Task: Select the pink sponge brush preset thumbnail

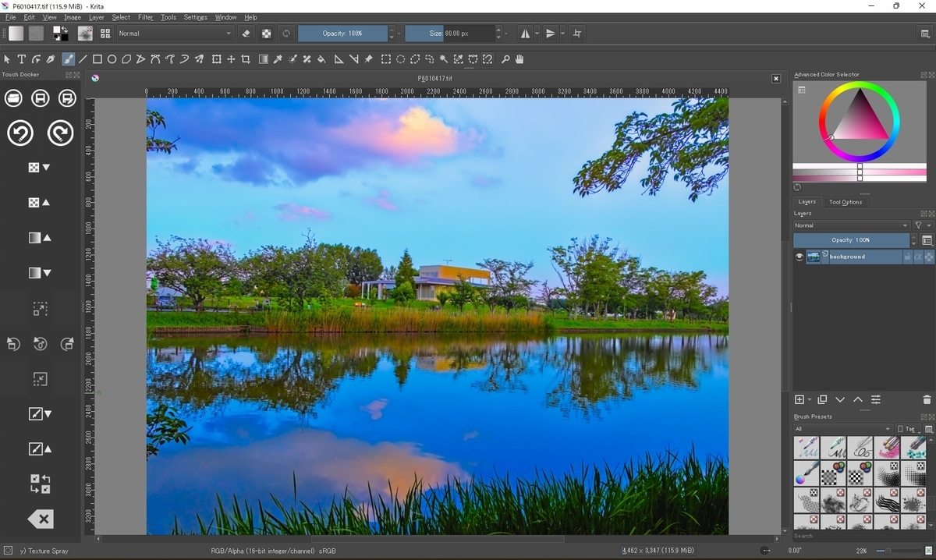Action: (887, 448)
